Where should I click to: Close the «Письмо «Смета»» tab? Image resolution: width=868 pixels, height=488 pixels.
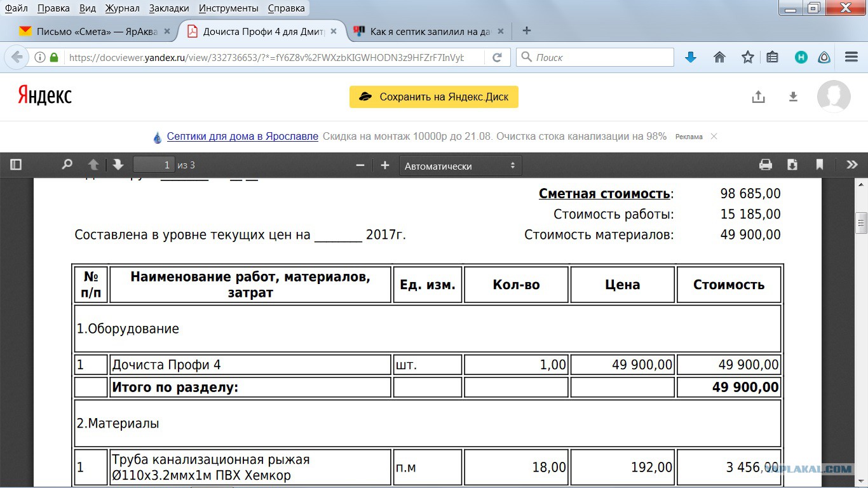point(167,31)
